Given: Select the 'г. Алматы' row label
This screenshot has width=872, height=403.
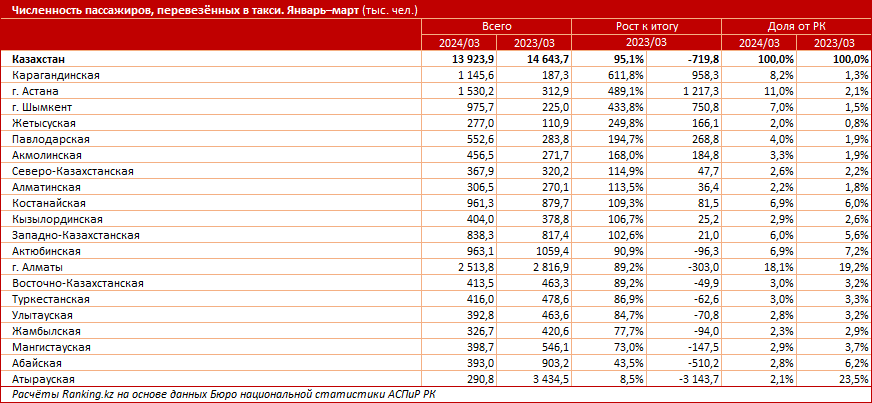Looking at the screenshot, I should (38, 269).
